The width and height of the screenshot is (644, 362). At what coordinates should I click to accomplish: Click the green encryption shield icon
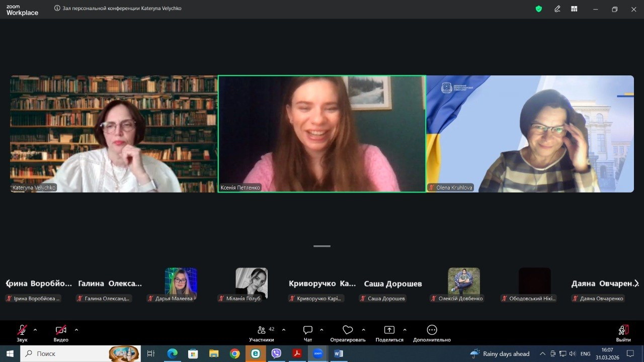pos(539,9)
